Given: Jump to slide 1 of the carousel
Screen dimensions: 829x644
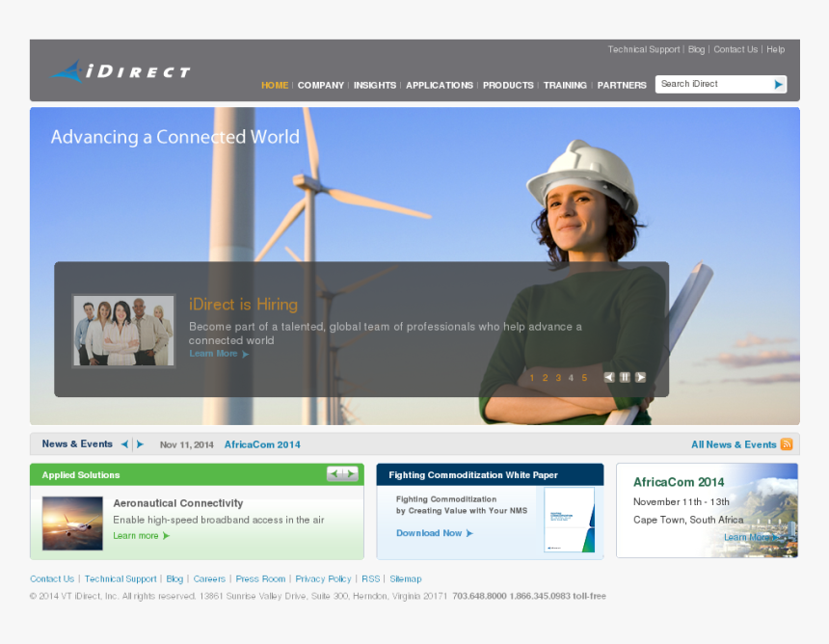Looking at the screenshot, I should pyautogui.click(x=532, y=378).
